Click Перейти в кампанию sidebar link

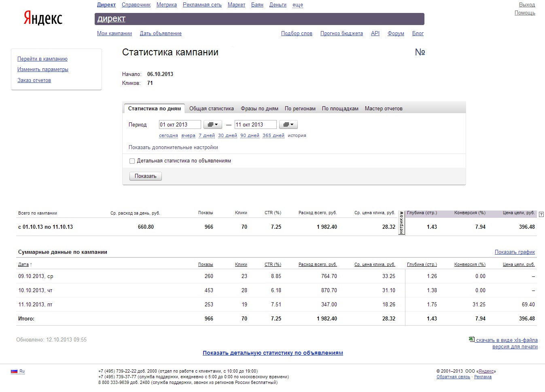42,59
